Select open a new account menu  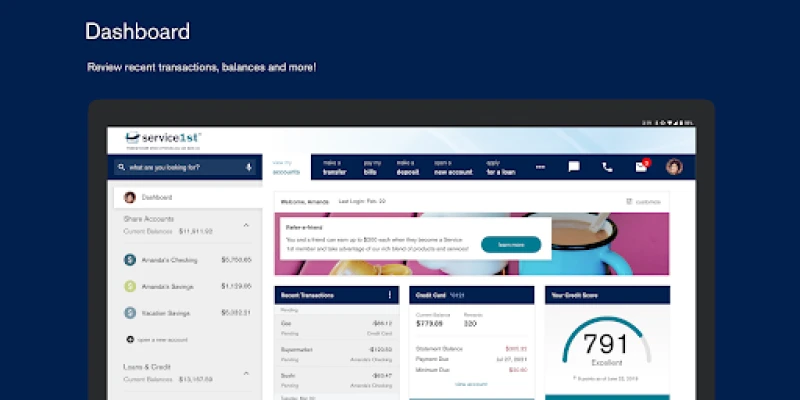(x=453, y=167)
